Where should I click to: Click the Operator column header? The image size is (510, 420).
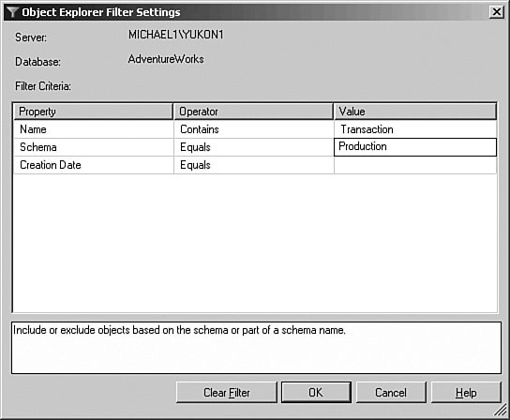tap(254, 112)
